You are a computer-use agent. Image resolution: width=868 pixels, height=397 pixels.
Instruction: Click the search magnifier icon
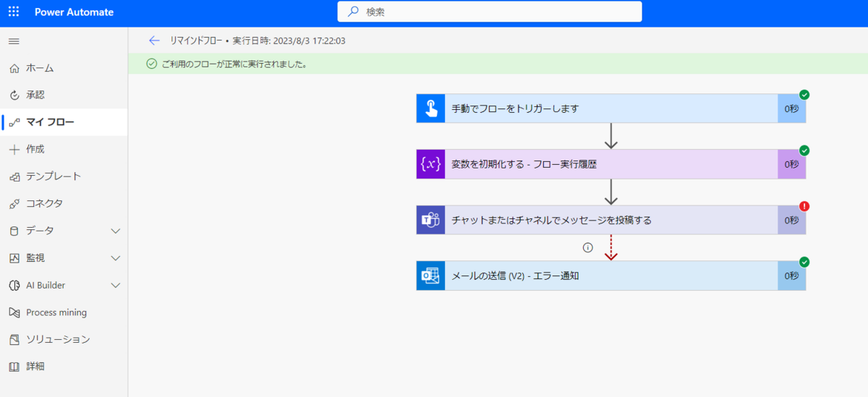pyautogui.click(x=353, y=12)
